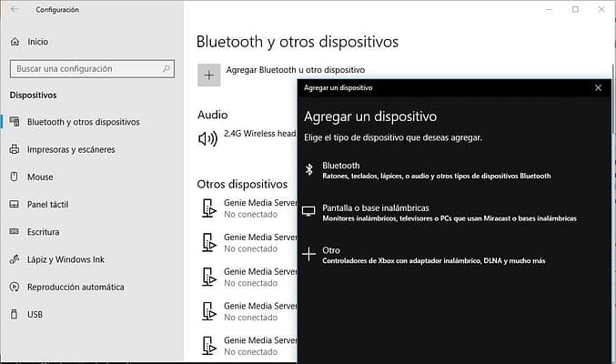616x364 pixels.
Task: Click first Genie Media Server device icon
Action: [209, 208]
